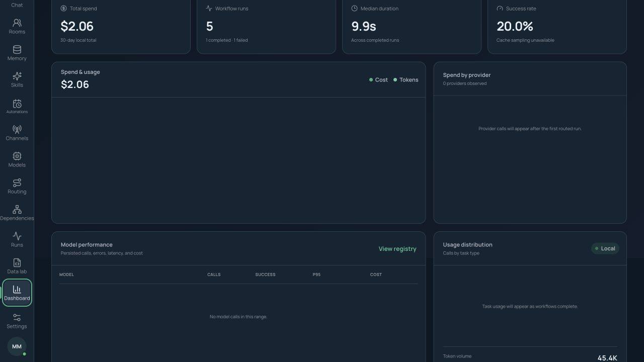This screenshot has height=362, width=644.
Task: Open Channels from the sidebar
Action: 17,133
